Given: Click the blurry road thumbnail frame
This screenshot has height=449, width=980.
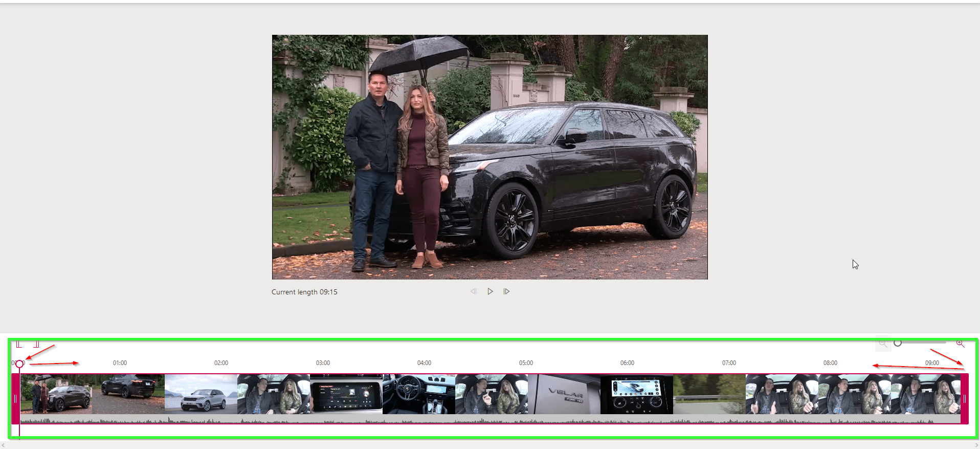Looking at the screenshot, I should 709,394.
